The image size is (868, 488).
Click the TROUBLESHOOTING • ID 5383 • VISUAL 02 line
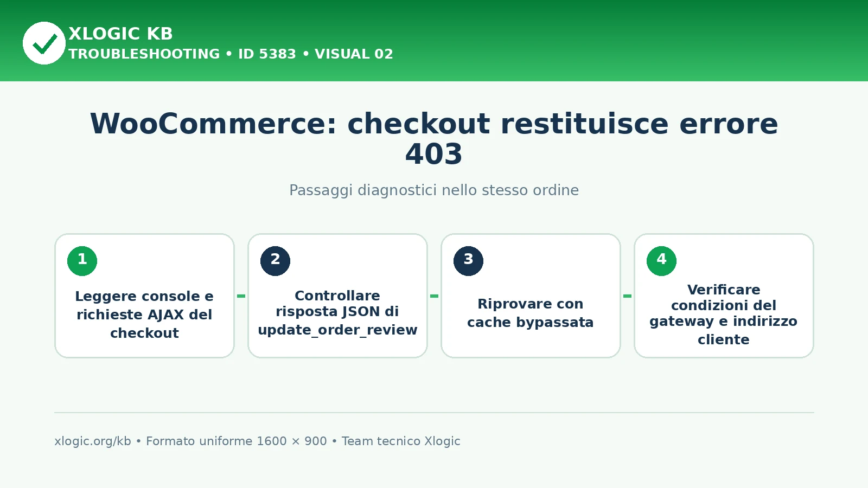coord(231,54)
